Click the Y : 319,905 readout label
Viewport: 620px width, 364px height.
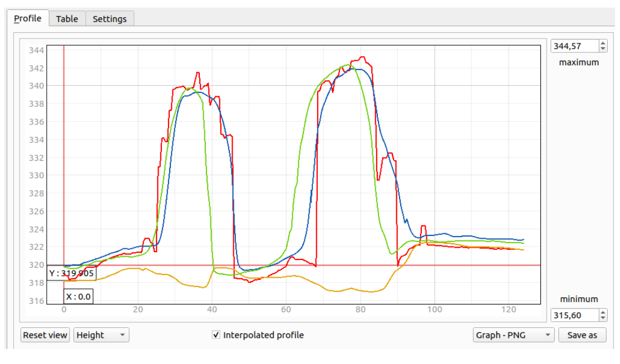pyautogui.click(x=71, y=273)
